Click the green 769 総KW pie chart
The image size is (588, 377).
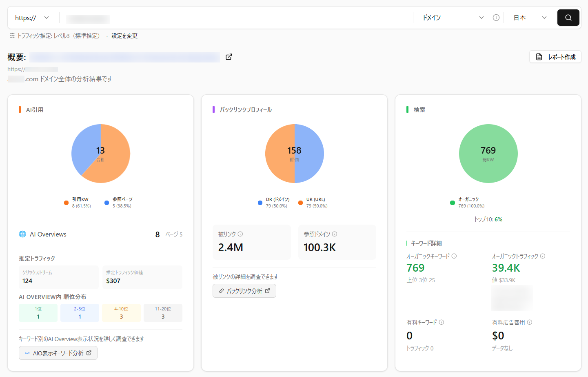(x=488, y=154)
